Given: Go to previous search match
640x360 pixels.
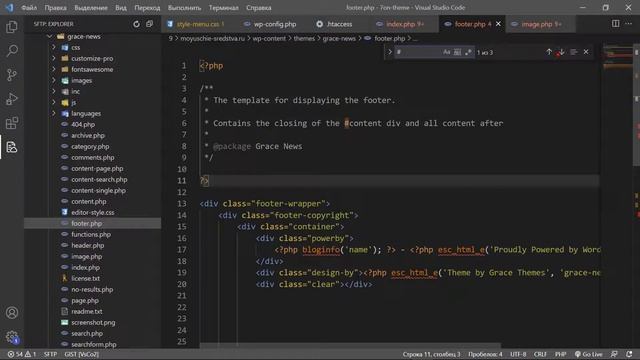Looking at the screenshot, I should 549,52.
